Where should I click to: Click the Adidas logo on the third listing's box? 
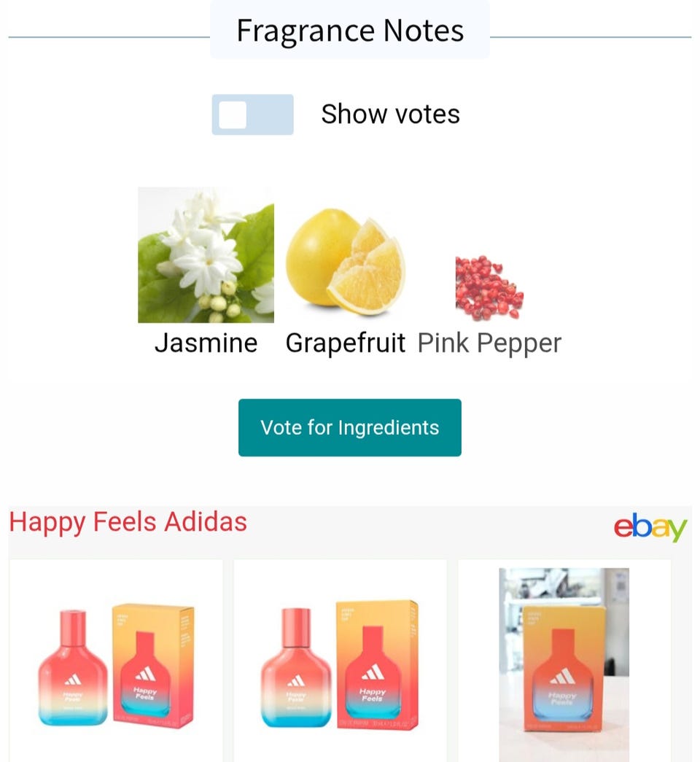(x=564, y=677)
